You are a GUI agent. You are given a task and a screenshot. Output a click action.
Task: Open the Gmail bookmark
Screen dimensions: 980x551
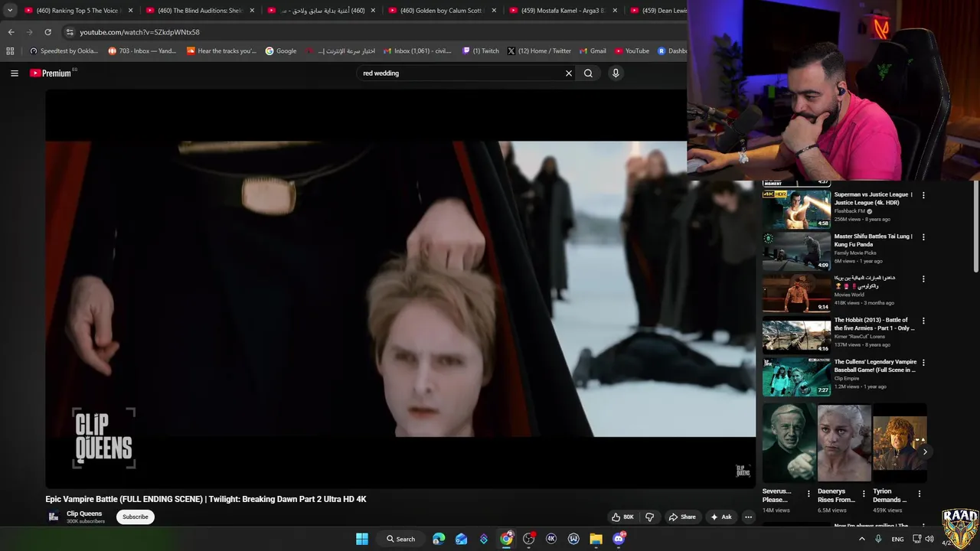click(x=593, y=51)
